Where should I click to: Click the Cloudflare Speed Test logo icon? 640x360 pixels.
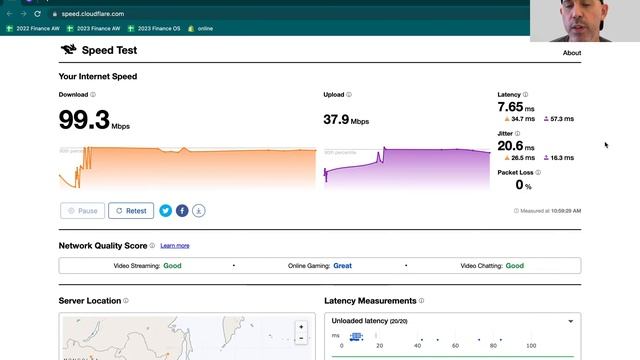[69, 49]
